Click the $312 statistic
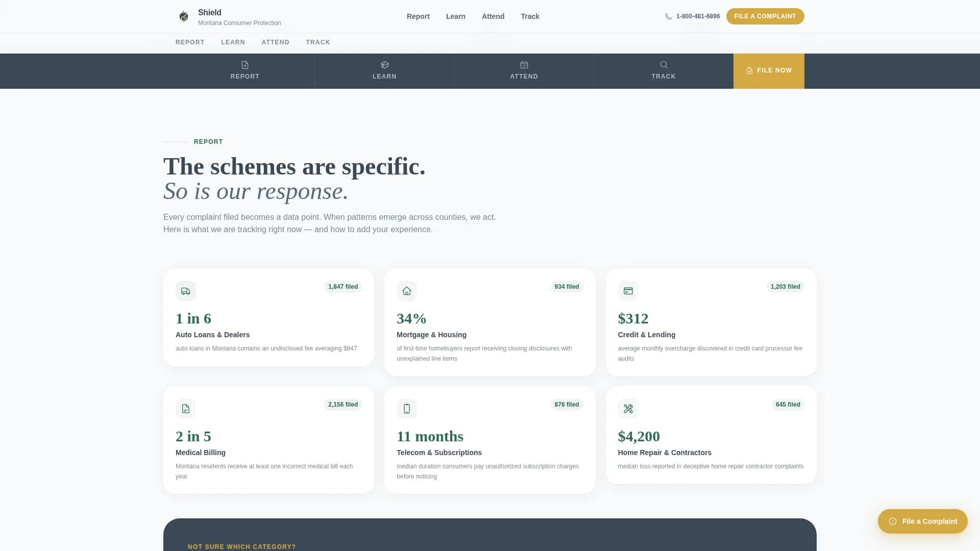Image resolution: width=980 pixels, height=551 pixels. pos(633,319)
